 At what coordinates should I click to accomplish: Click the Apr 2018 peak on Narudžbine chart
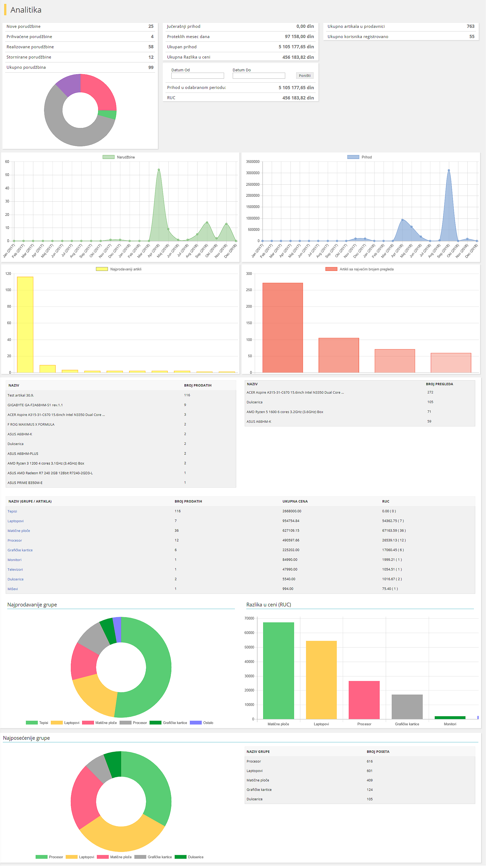coord(160,170)
